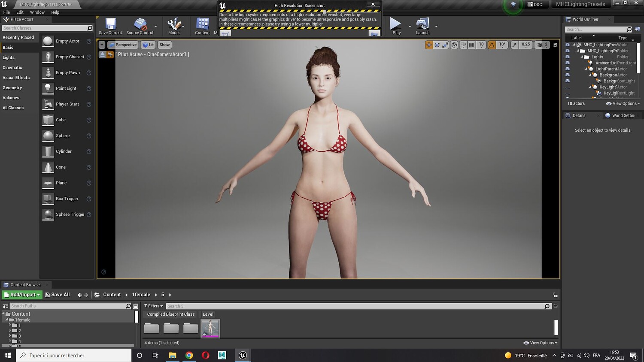Select the Level asset thumbnail
The width and height of the screenshot is (644, 362).
[x=210, y=328]
